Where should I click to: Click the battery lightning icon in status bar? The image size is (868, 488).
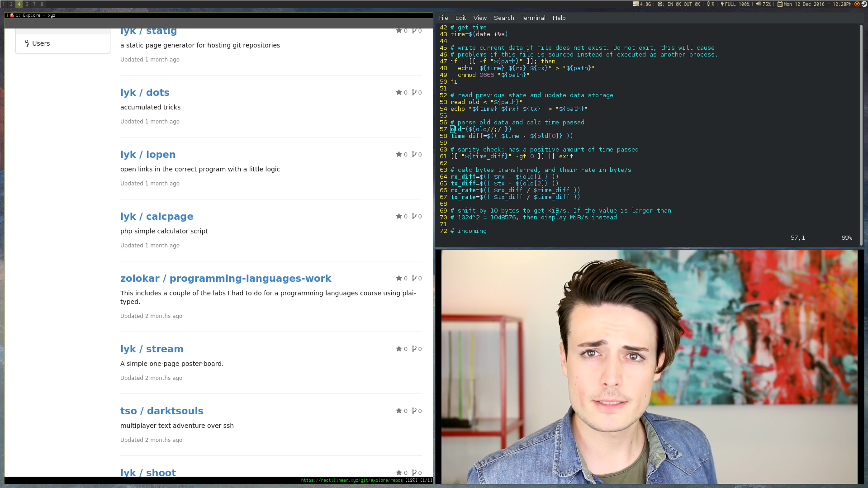[x=722, y=4]
